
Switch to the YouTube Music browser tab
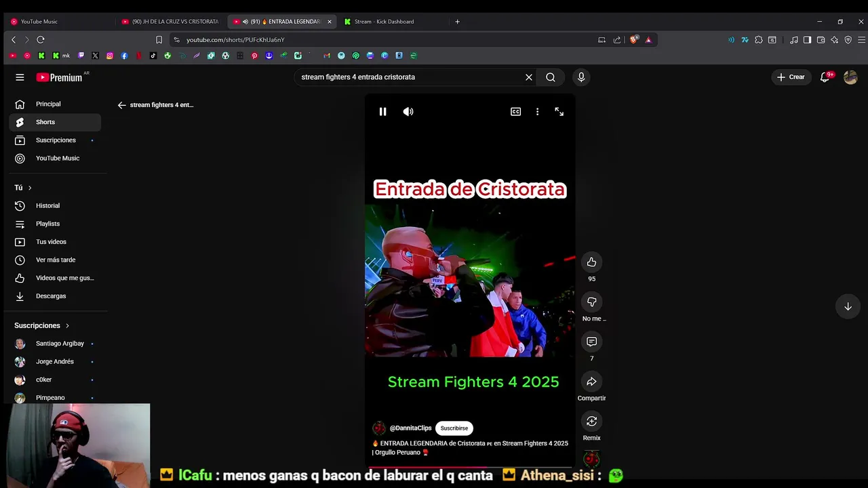[x=58, y=22]
